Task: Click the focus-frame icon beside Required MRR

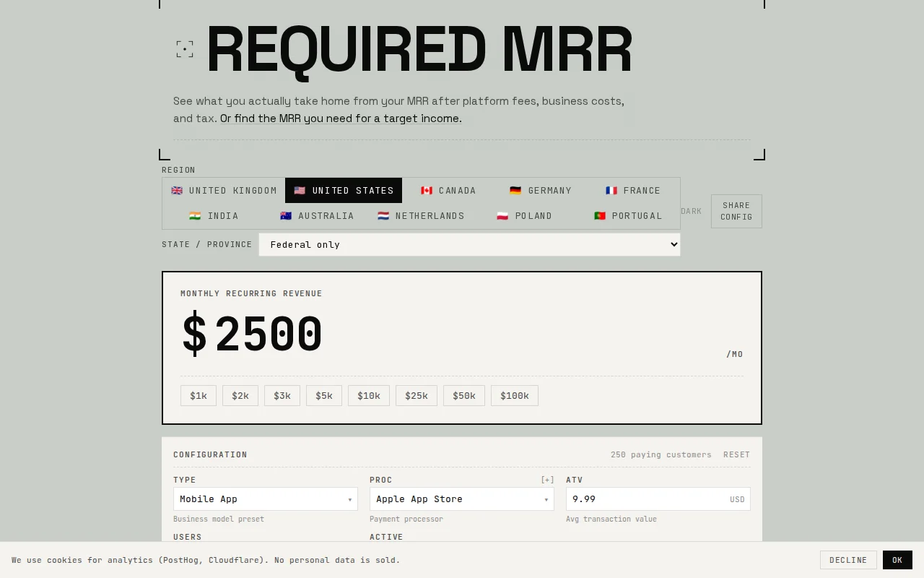Action: (185, 49)
